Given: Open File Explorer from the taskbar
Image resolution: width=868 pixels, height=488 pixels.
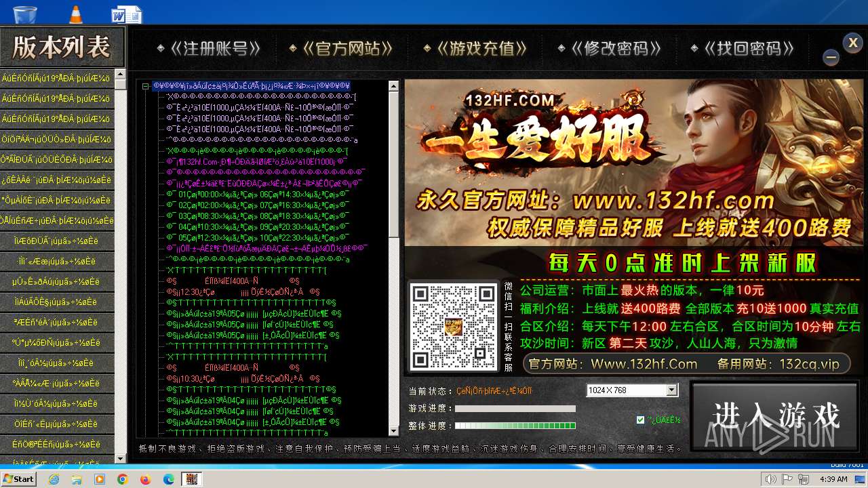Looking at the screenshot, I should pos(77,479).
